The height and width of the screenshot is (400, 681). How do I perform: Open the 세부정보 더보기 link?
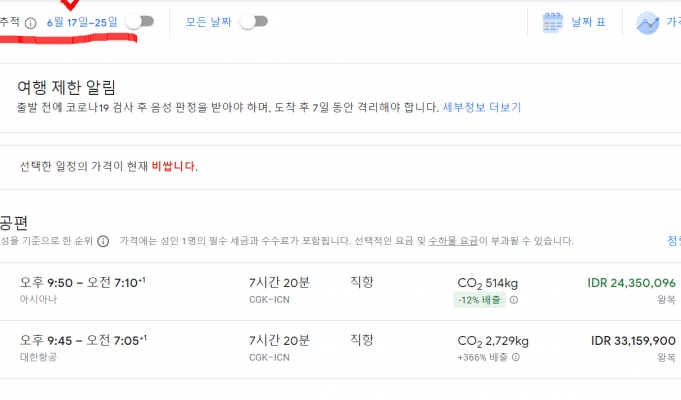coord(482,107)
